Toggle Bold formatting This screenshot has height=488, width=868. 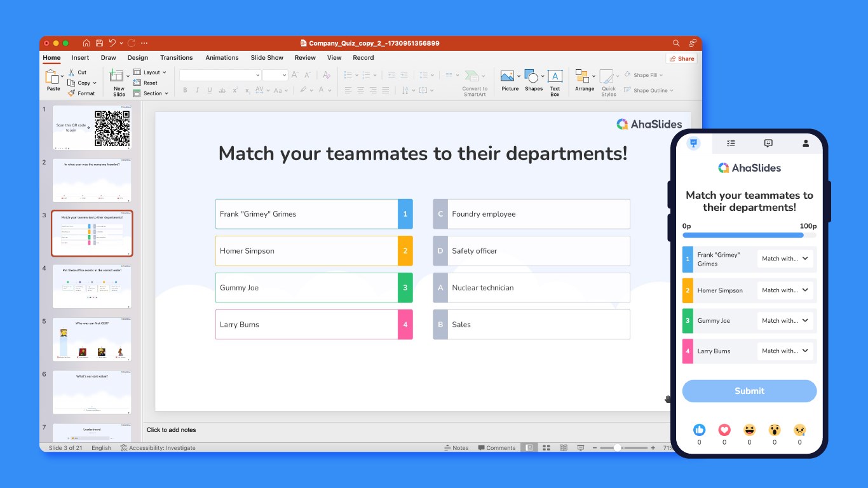(x=185, y=90)
